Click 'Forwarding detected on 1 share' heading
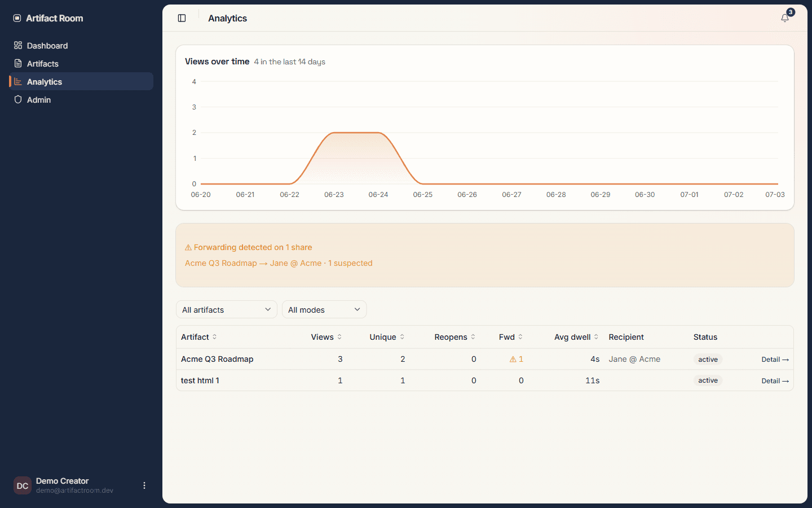 click(253, 247)
